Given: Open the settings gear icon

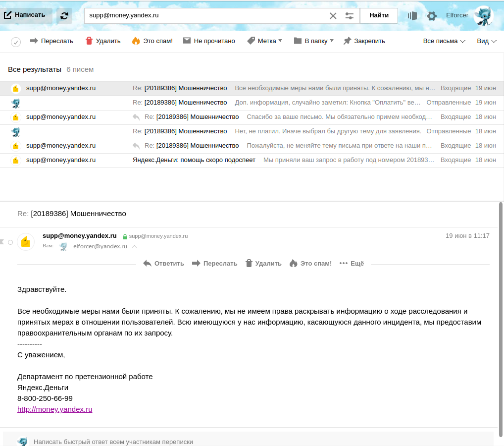Looking at the screenshot, I should click(x=432, y=16).
